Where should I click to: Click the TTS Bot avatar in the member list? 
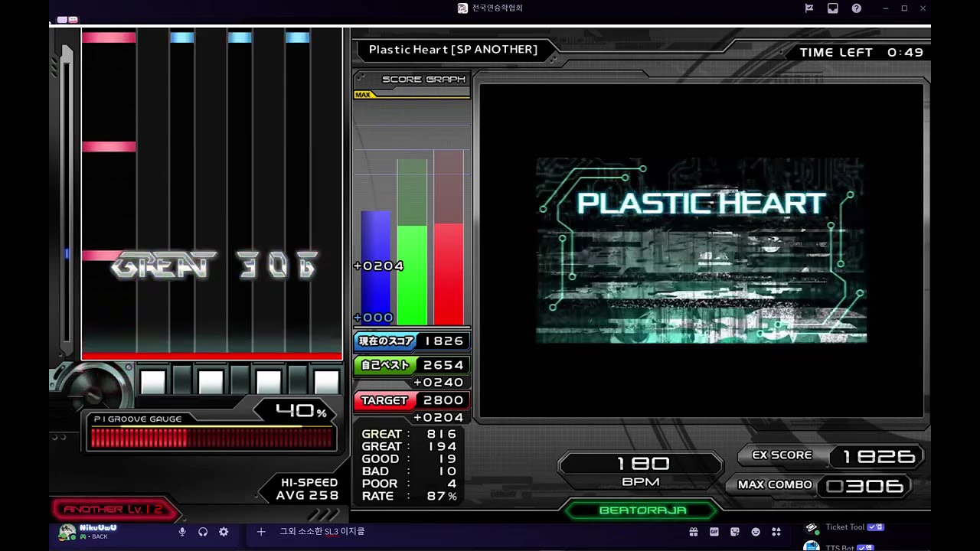point(812,546)
